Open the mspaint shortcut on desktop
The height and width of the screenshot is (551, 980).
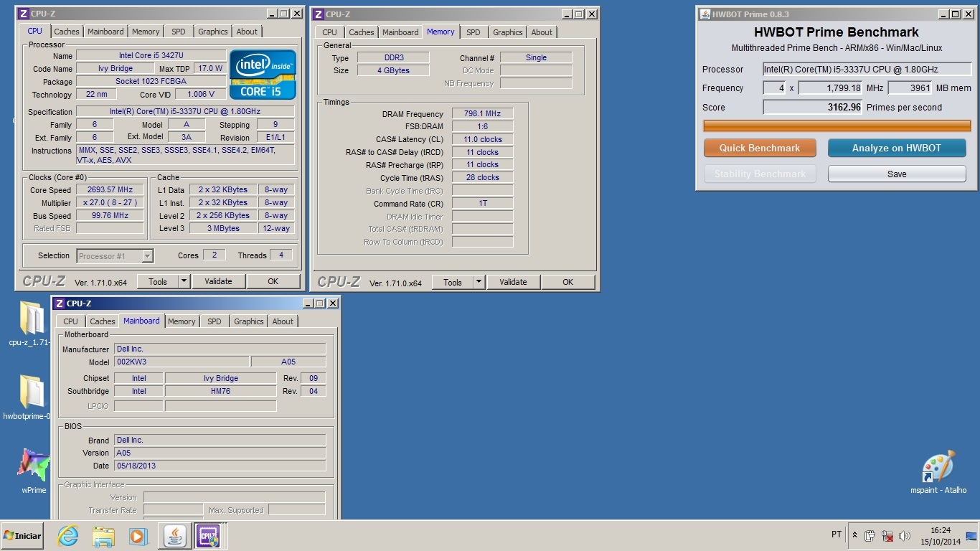pyautogui.click(x=938, y=472)
